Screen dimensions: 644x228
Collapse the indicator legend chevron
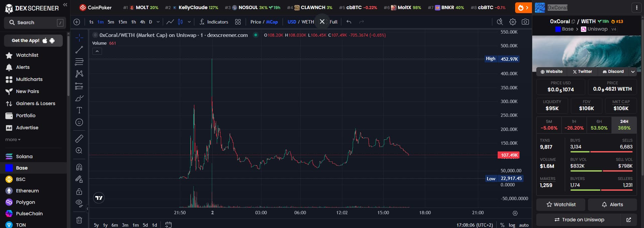coord(97,51)
